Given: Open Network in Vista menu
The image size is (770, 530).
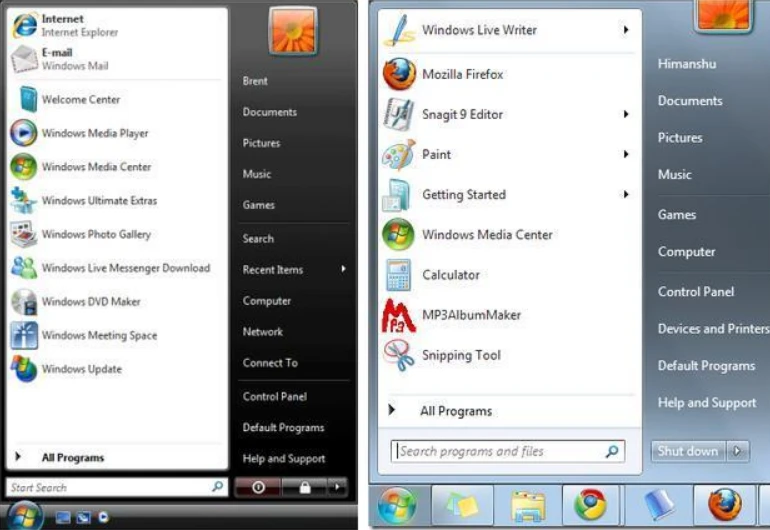Looking at the screenshot, I should pyautogui.click(x=263, y=332).
